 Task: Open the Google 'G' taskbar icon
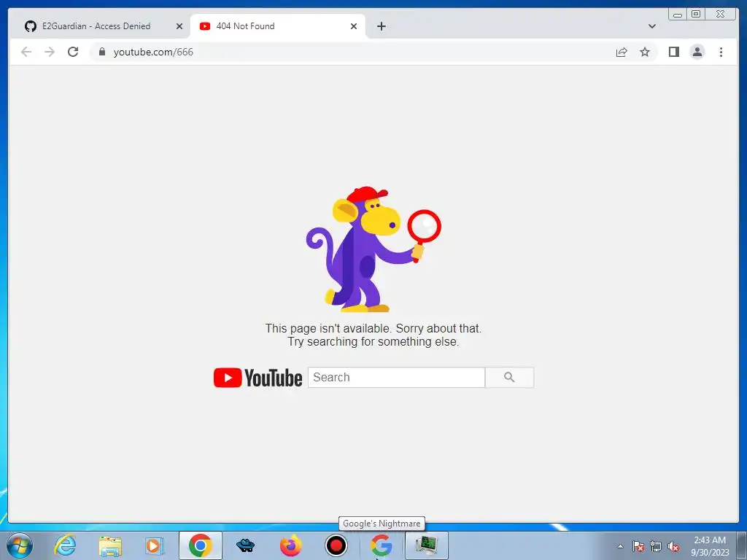point(381,545)
